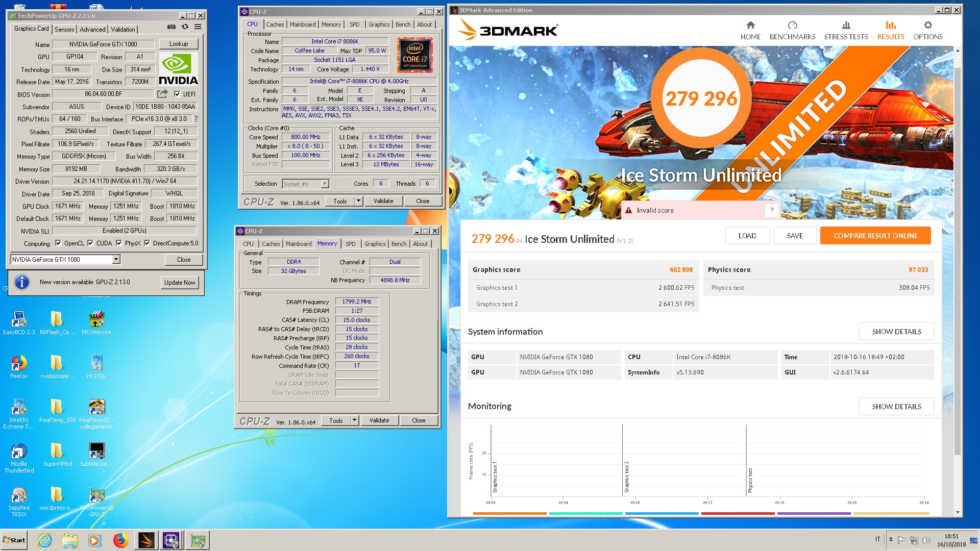This screenshot has height=551, width=980.
Task: Toggle the DirectCompute 5.0 checkbox
Action: tap(147, 243)
